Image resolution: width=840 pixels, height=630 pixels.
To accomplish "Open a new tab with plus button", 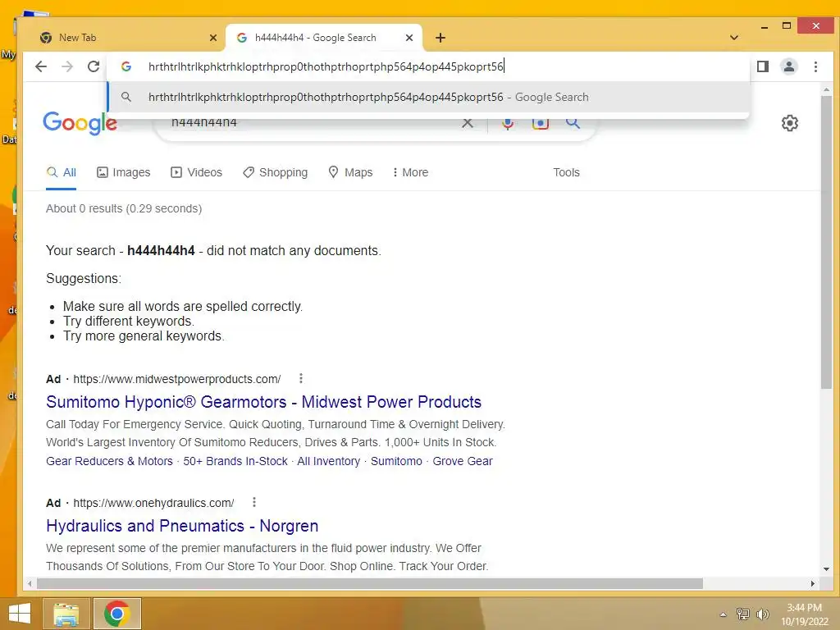I will click(x=441, y=38).
